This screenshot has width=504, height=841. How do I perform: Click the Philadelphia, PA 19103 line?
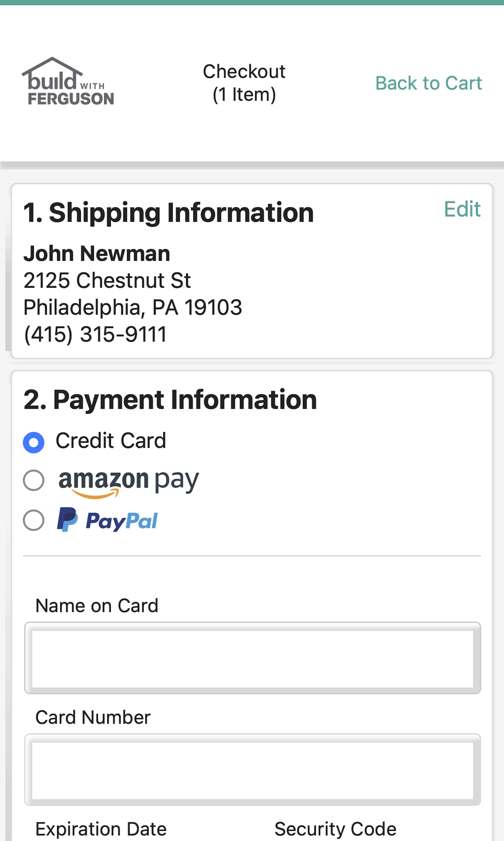[x=132, y=308]
